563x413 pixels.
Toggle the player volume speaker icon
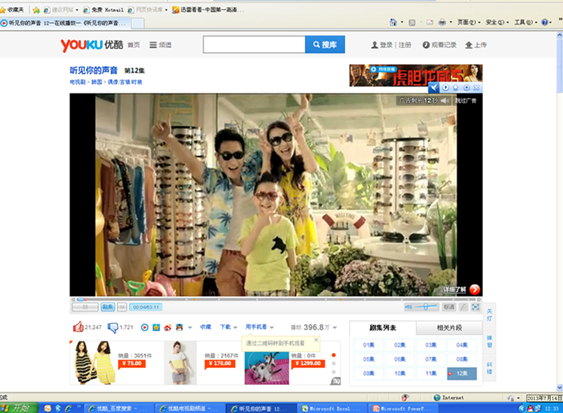click(x=409, y=307)
